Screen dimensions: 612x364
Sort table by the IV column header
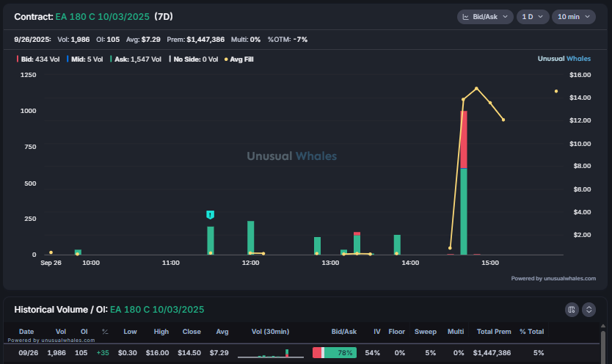coord(372,332)
